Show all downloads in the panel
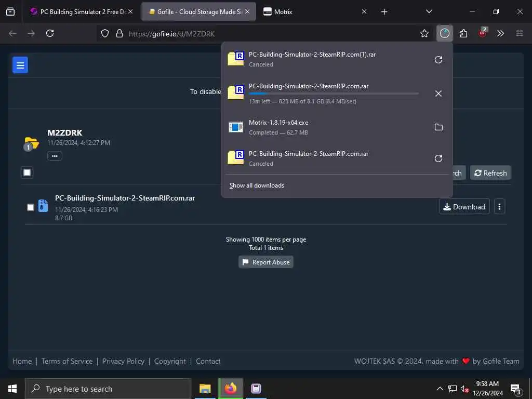Screen dimensions: 532x399 pyautogui.click(x=257, y=185)
